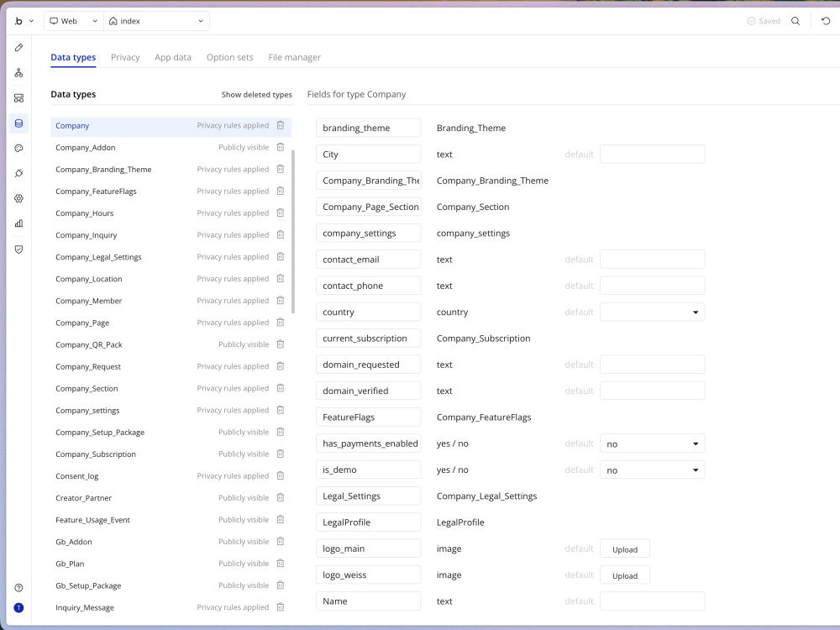The image size is (840, 630).
Task: Open the Design tab pencil icon
Action: coord(18,48)
